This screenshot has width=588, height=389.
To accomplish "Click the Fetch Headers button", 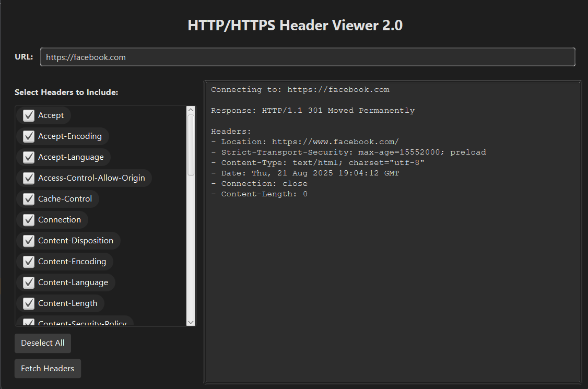I will (48, 369).
